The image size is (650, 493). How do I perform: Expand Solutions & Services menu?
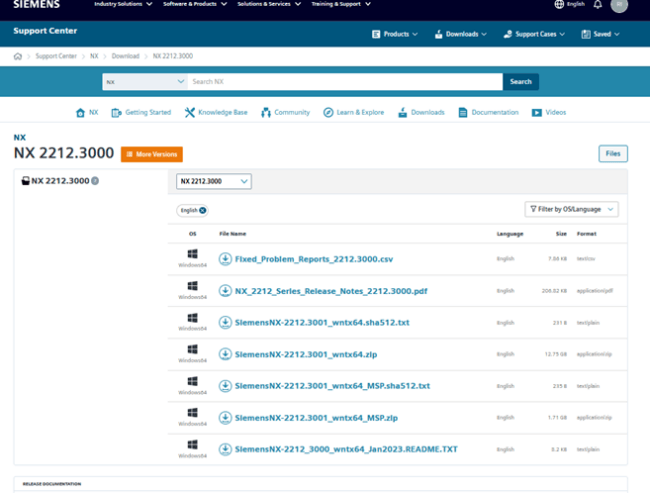pos(269,4)
